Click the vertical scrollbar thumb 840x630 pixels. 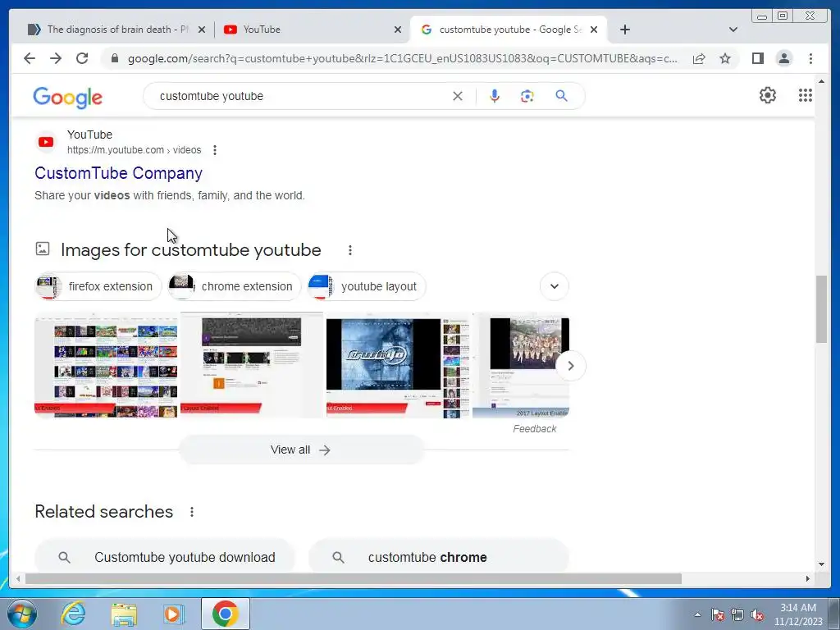[822, 308]
